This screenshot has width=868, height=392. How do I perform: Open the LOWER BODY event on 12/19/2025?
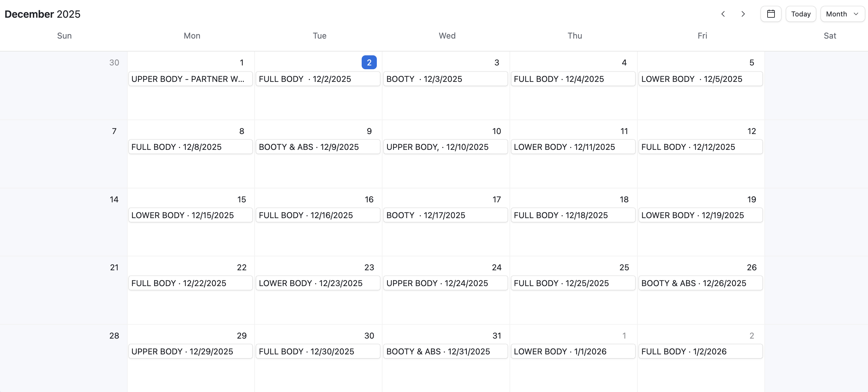click(701, 215)
